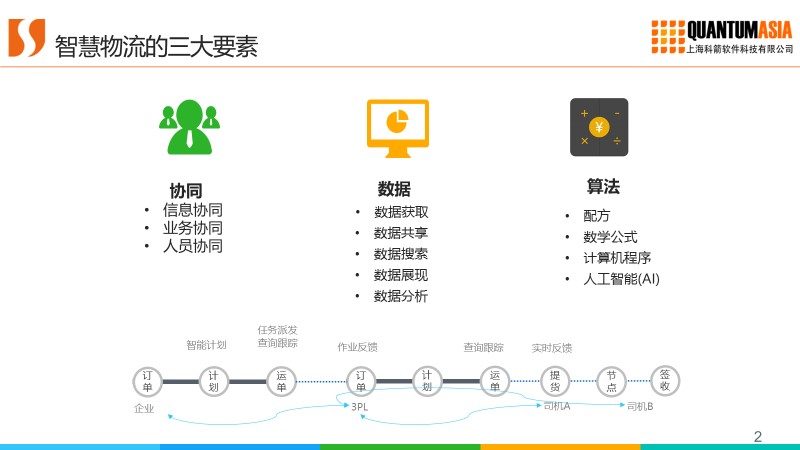
Task: Click the 算法 heading
Action: point(603,187)
